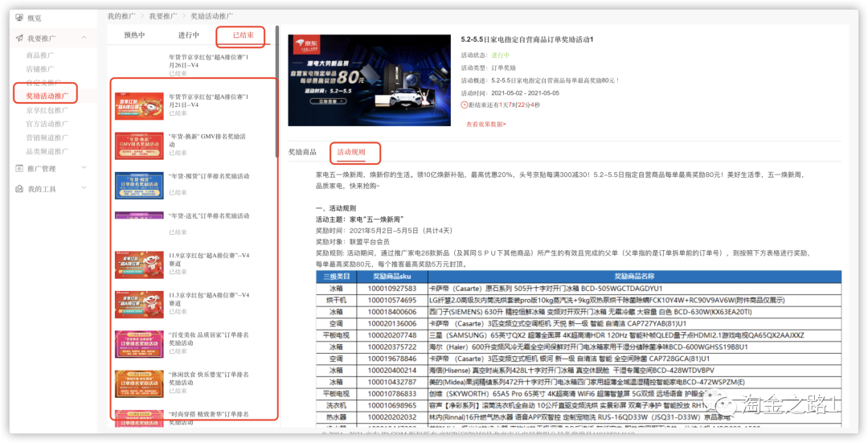Image resolution: width=868 pixels, height=443 pixels.
Task: Click sku cell 100010927583
Action: [x=392, y=289]
